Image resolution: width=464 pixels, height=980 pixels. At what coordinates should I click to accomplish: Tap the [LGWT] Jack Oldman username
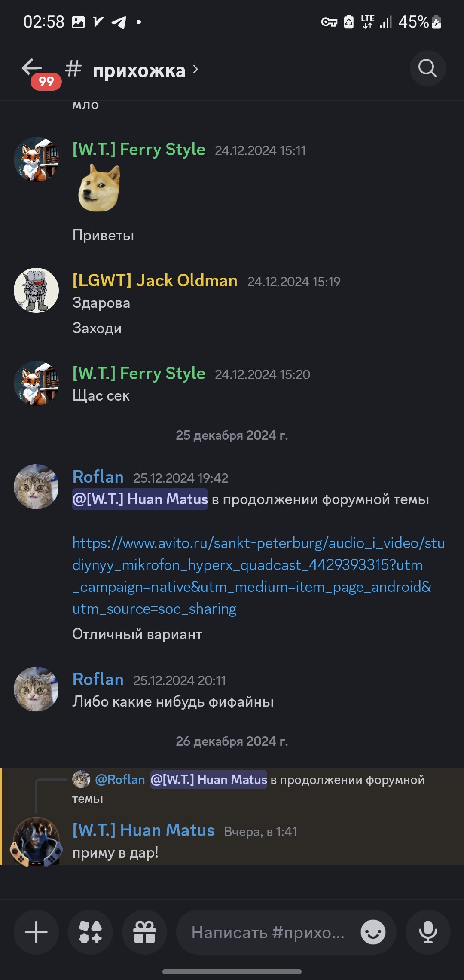[x=155, y=280]
